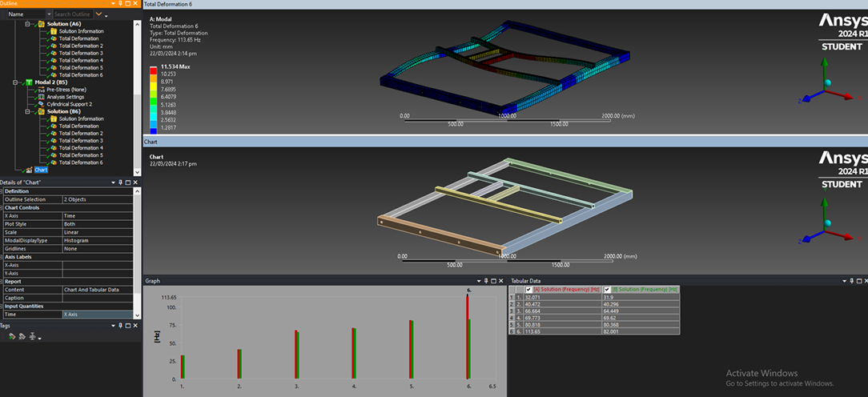Click the red maximum color in deformation legend

click(152, 70)
